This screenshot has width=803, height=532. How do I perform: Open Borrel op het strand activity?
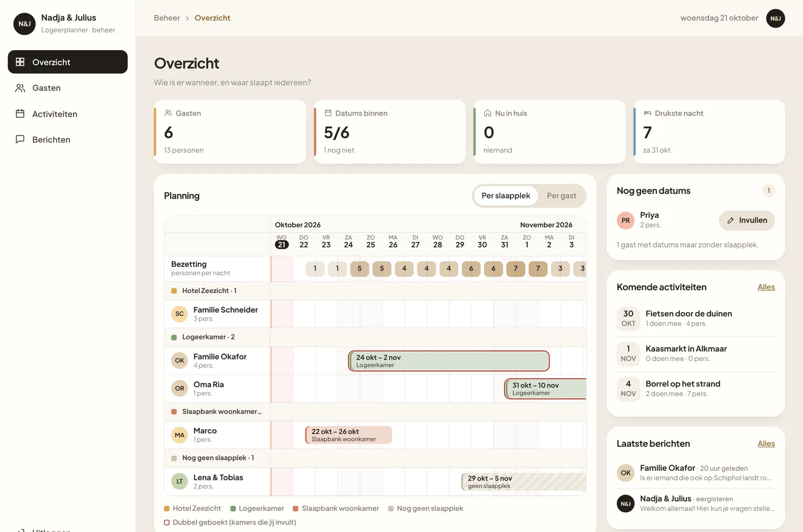[x=696, y=389]
